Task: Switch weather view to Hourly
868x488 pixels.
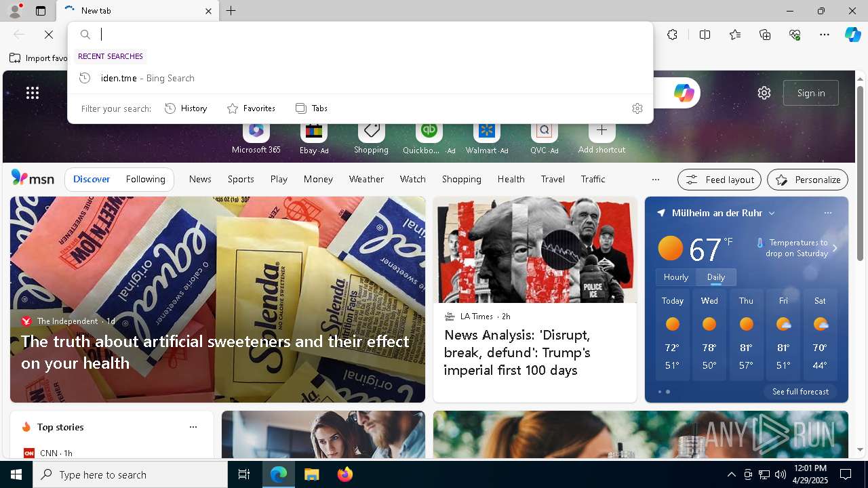Action: tap(676, 277)
